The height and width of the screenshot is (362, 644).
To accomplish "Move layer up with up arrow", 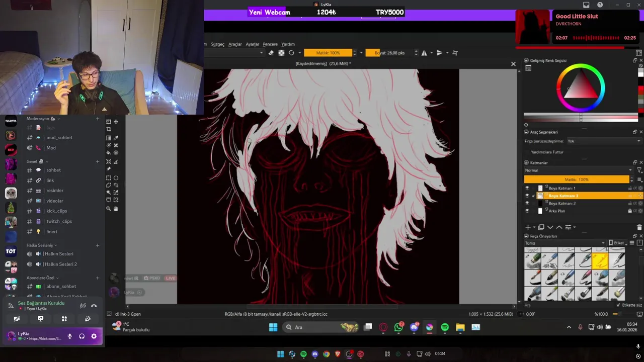I will [558, 227].
